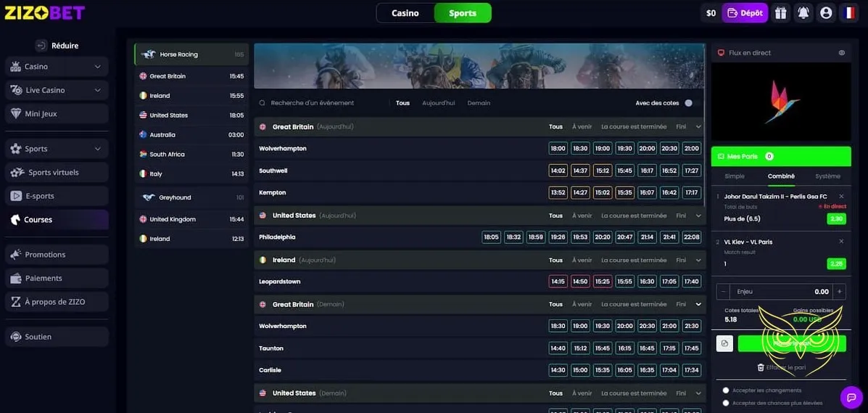Screen dimensions: 868x413
Task: Click the Horse Racing category icon
Action: tap(149, 54)
